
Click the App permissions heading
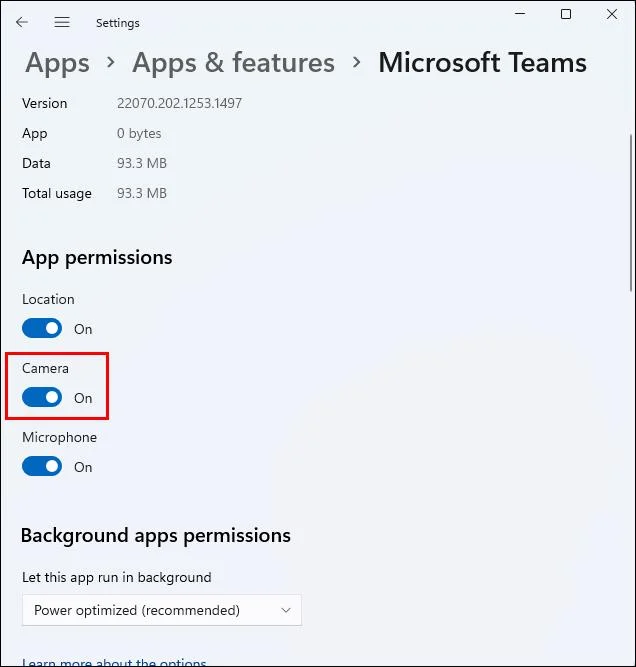(97, 258)
